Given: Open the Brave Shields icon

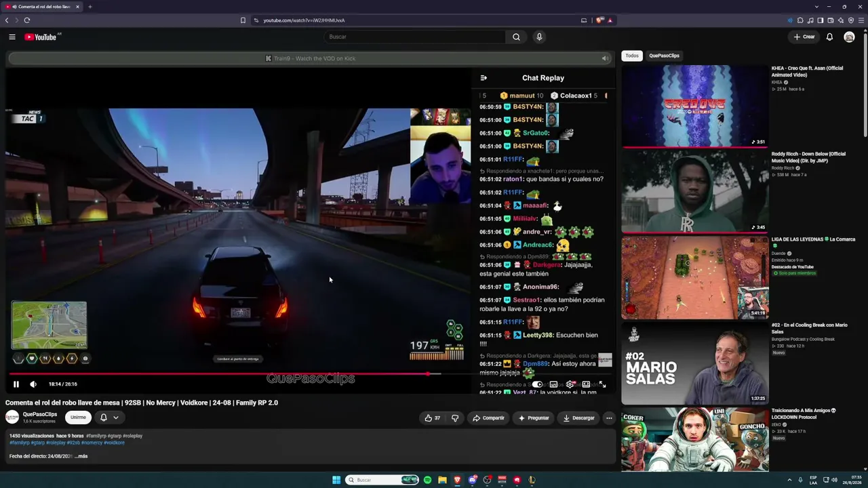Looking at the screenshot, I should point(599,20).
